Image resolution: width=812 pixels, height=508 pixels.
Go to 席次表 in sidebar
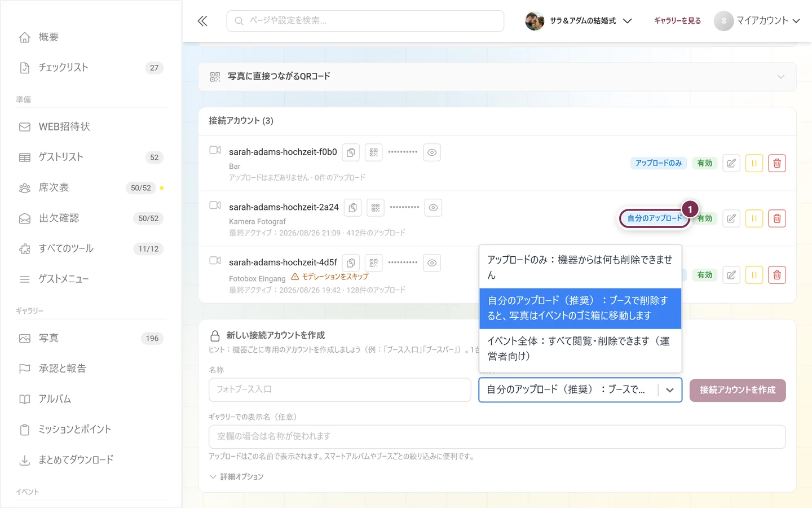91,188
